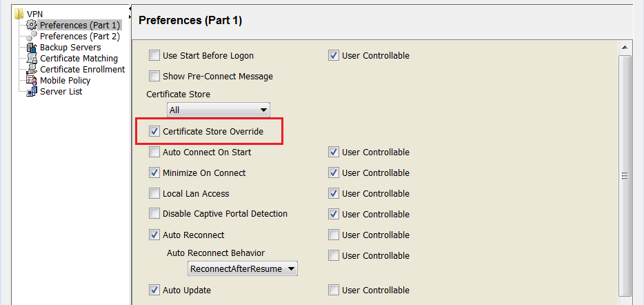
Task: Collapse the left navigation pane arrow
Action: (130, 8)
